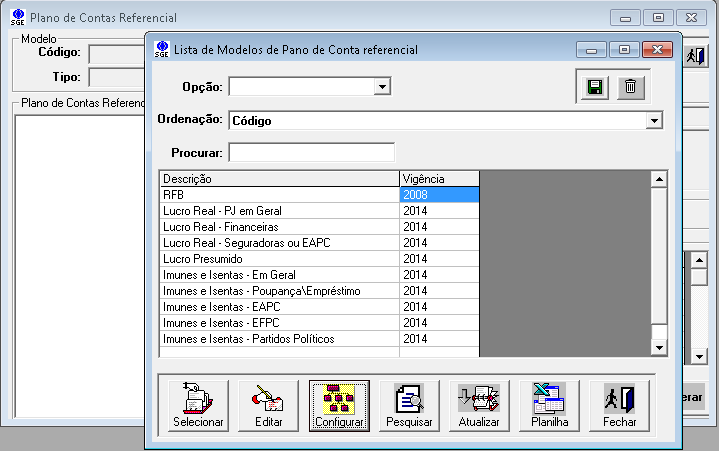This screenshot has height=451, width=719.
Task: Expand the Opção dropdown
Action: point(381,88)
